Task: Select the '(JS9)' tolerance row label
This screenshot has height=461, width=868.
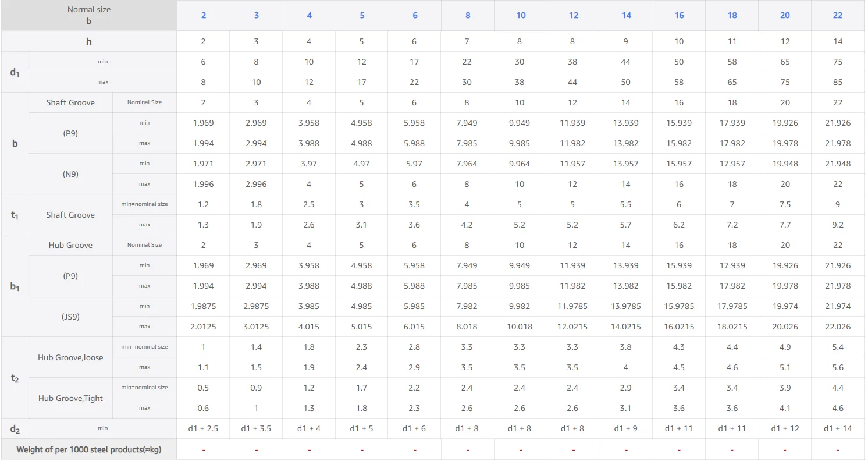Action: [70, 317]
